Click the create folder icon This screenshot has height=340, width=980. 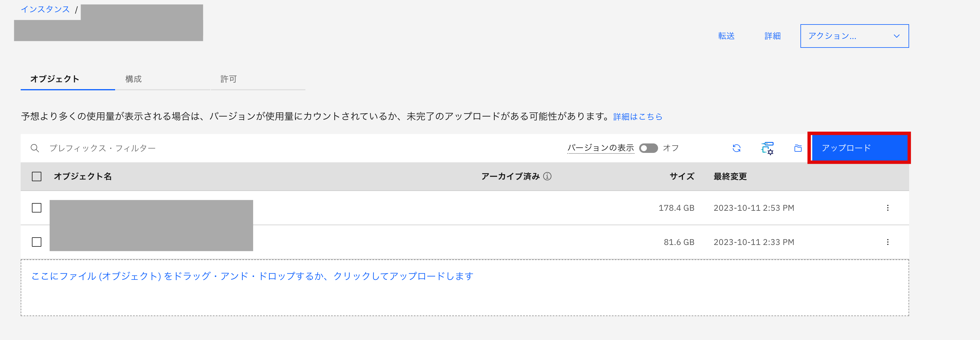798,148
